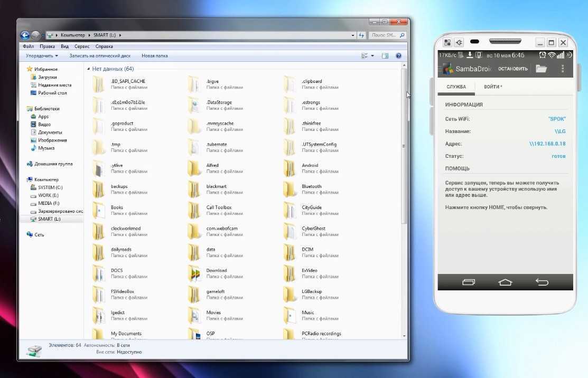Screen dimensions: 588x378
Task: Click the Новая папка button
Action: click(x=154, y=55)
